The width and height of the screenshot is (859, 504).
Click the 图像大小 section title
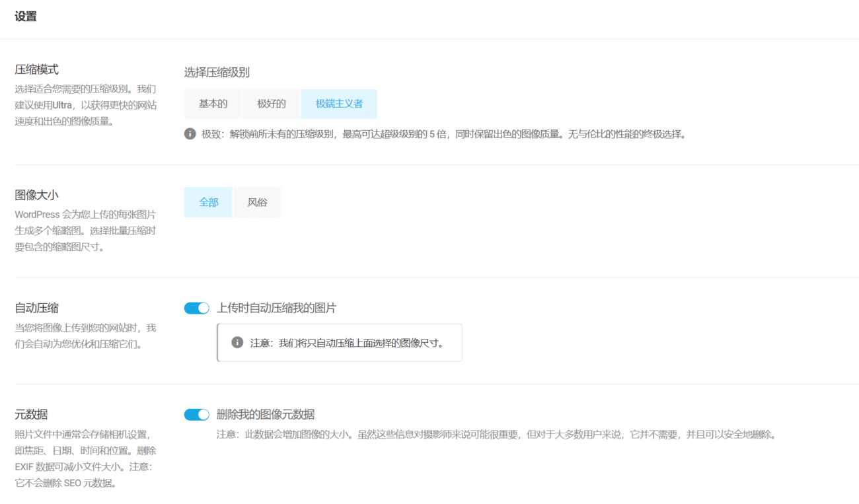[x=36, y=195]
